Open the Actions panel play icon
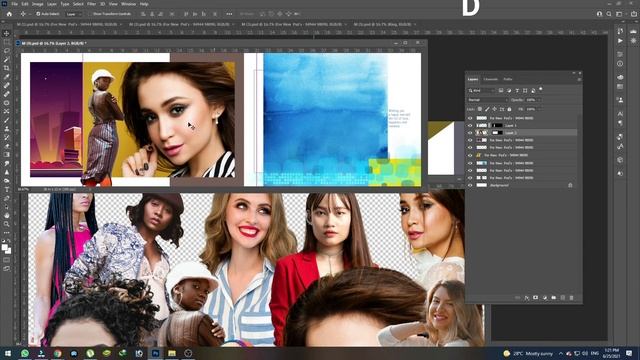The image size is (640, 360). pos(620,41)
